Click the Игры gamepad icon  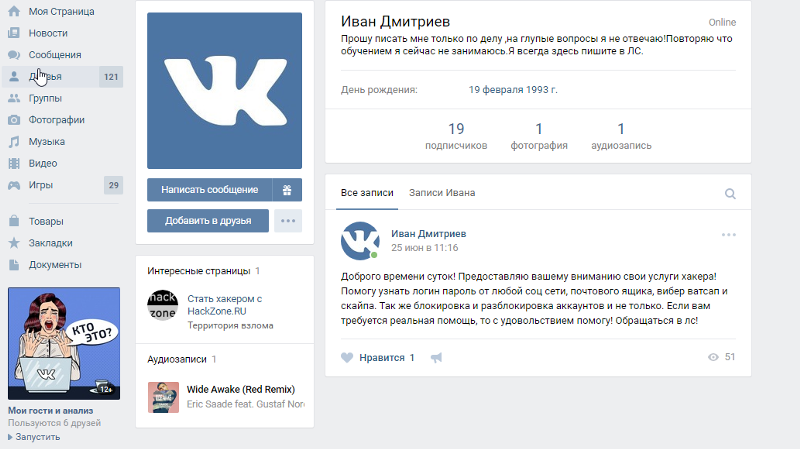click(x=14, y=185)
